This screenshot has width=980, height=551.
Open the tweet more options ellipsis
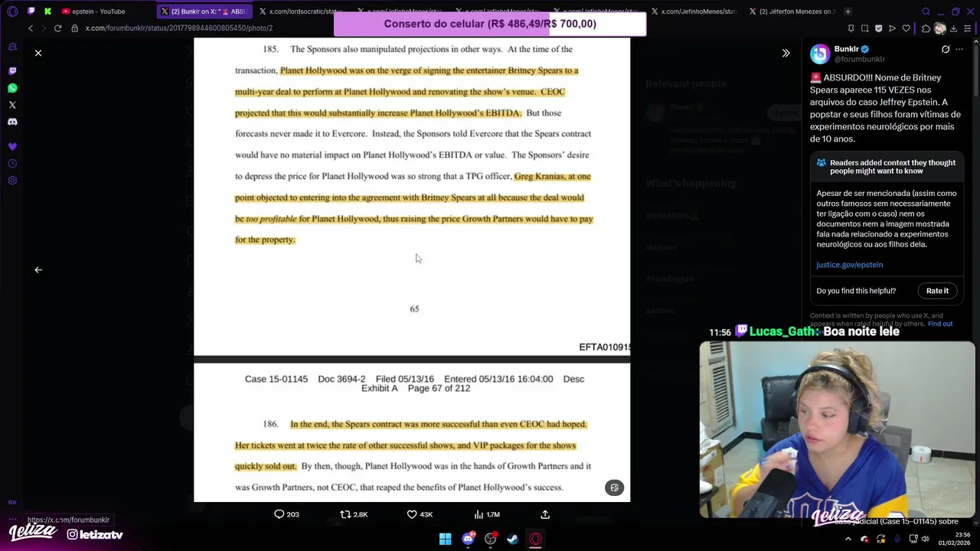(x=959, y=49)
